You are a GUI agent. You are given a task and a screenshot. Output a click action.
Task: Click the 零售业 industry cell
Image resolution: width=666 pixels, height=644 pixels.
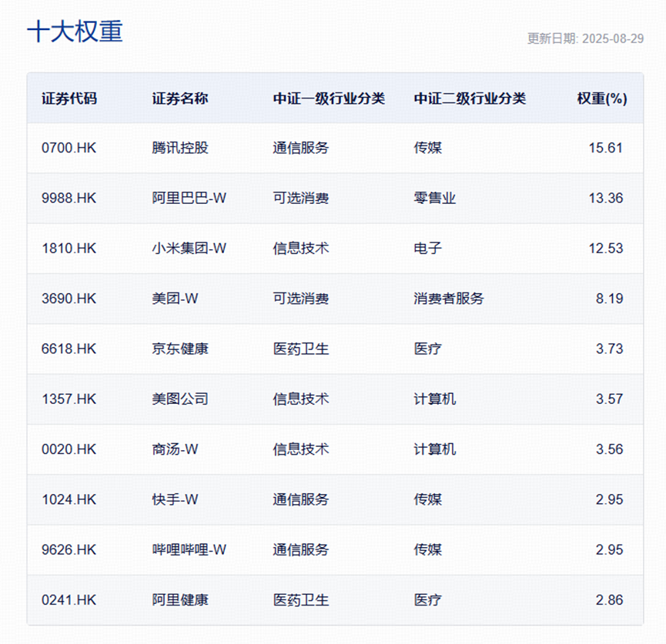coord(434,198)
